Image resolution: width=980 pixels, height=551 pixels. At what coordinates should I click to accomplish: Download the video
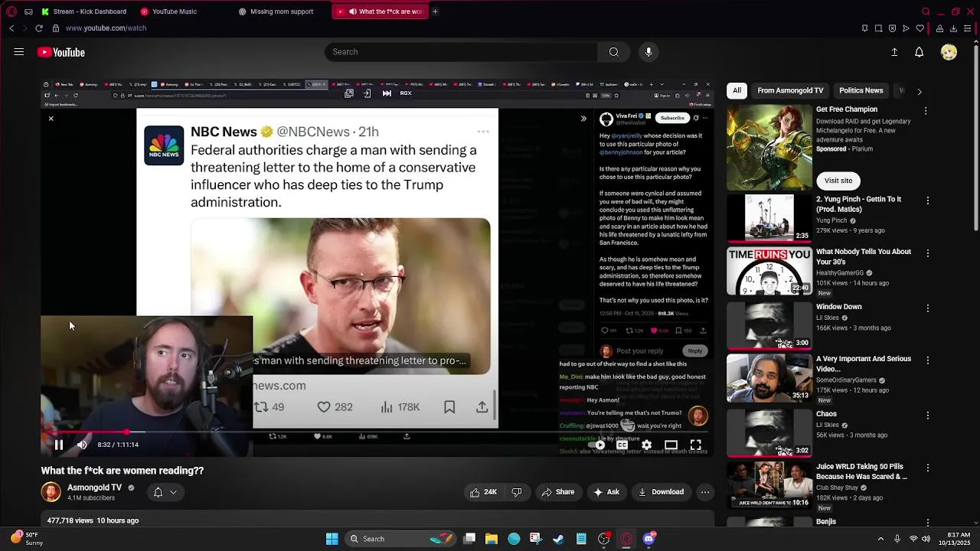pyautogui.click(x=661, y=492)
